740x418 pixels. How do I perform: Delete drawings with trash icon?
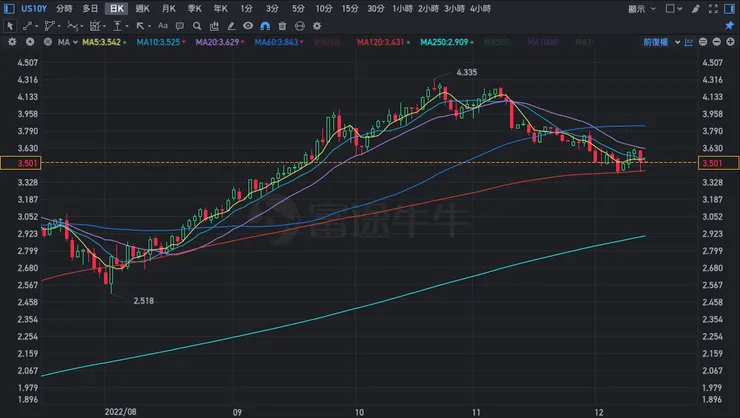click(282, 26)
